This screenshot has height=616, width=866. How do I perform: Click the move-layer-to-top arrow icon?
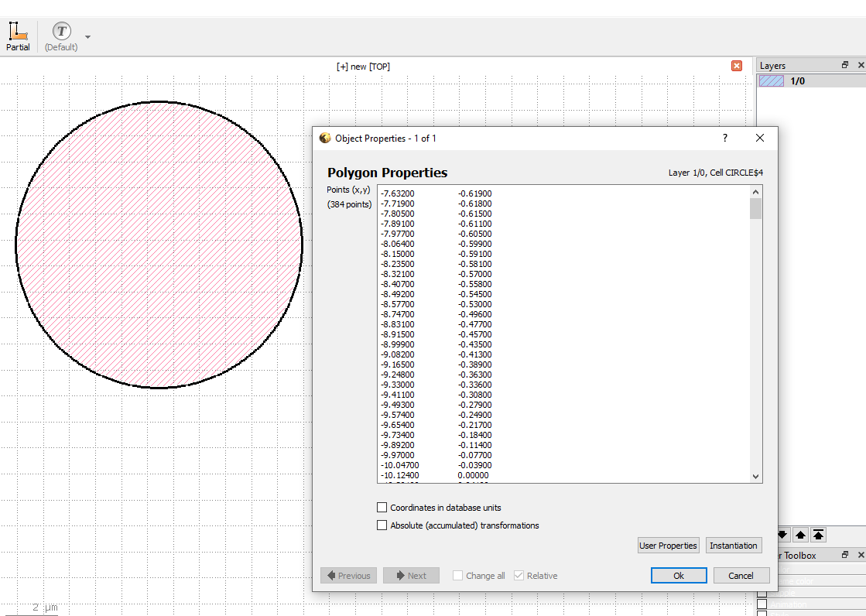click(819, 535)
